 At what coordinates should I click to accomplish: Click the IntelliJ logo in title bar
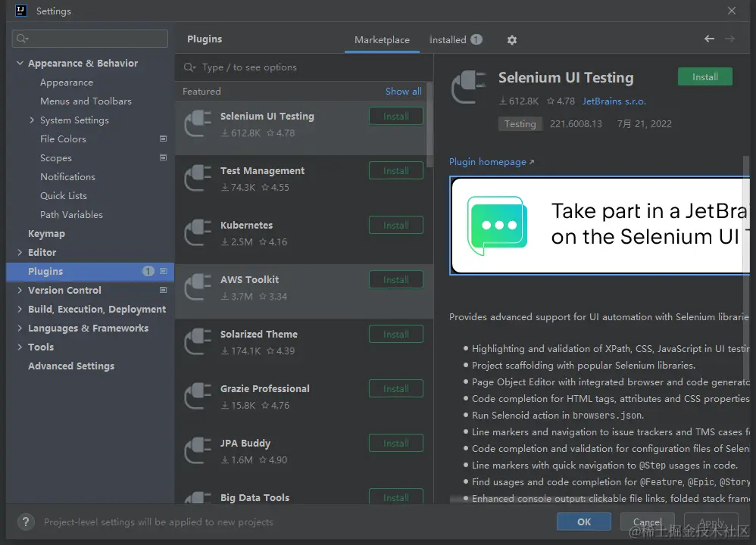21,11
